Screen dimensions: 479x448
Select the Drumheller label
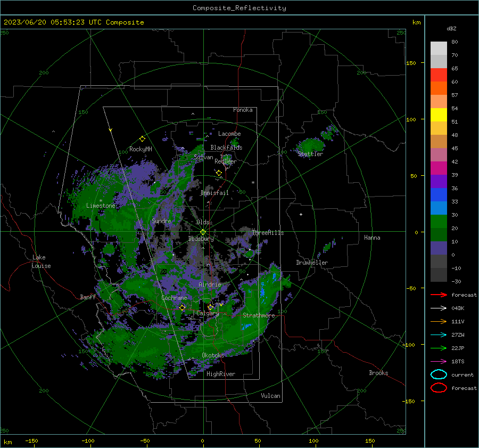[312, 263]
